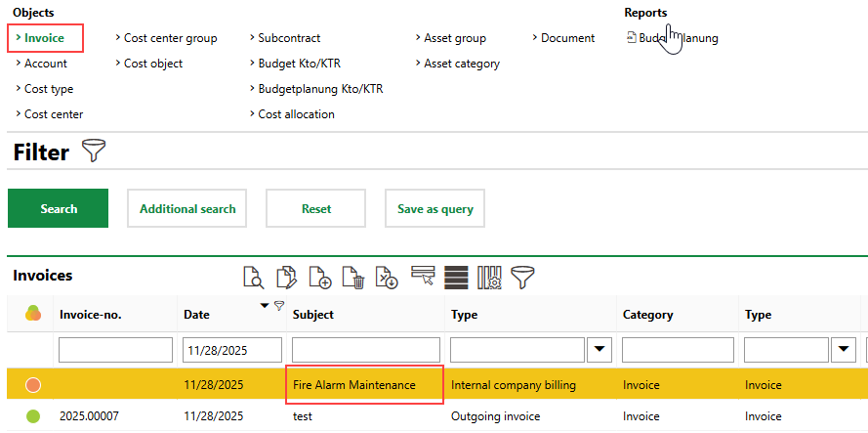Open the Budgetplanung Kto/KTR link
The width and height of the screenshot is (868, 433).
pyautogui.click(x=320, y=89)
